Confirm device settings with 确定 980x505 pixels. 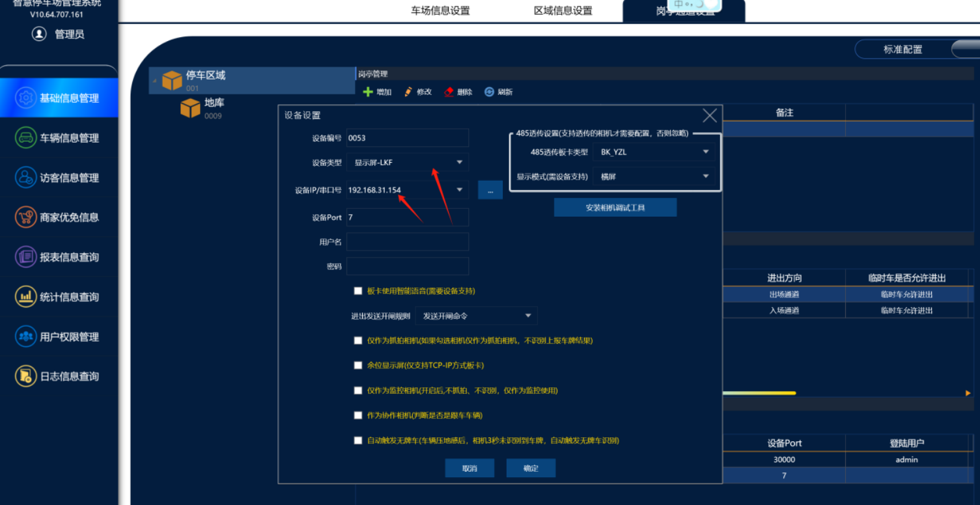[531, 468]
